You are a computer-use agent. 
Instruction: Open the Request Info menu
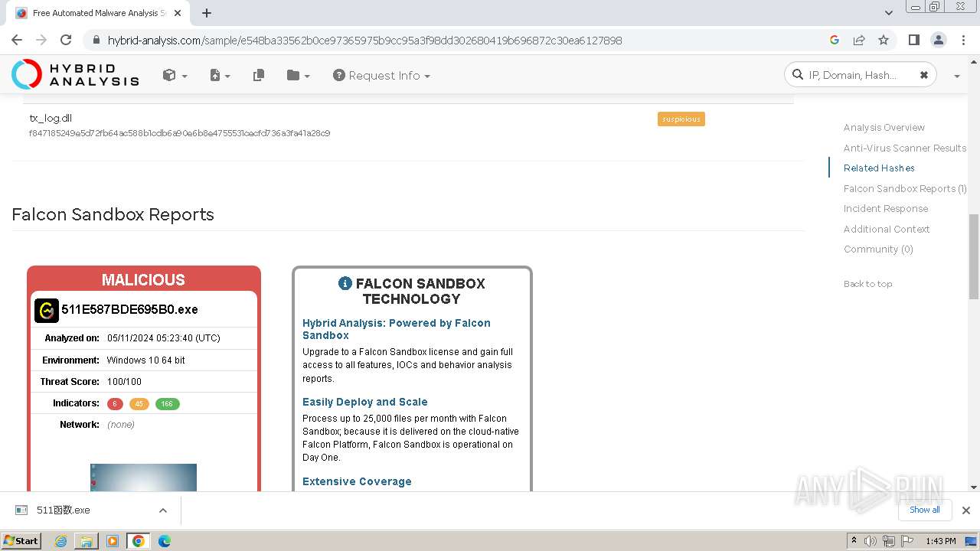click(x=381, y=75)
